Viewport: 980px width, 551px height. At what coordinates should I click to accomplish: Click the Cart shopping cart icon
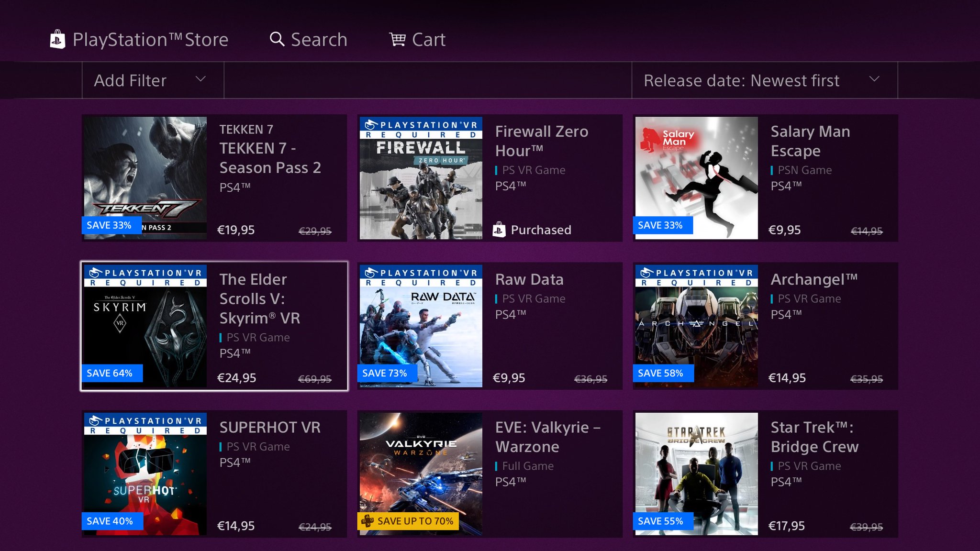(398, 39)
